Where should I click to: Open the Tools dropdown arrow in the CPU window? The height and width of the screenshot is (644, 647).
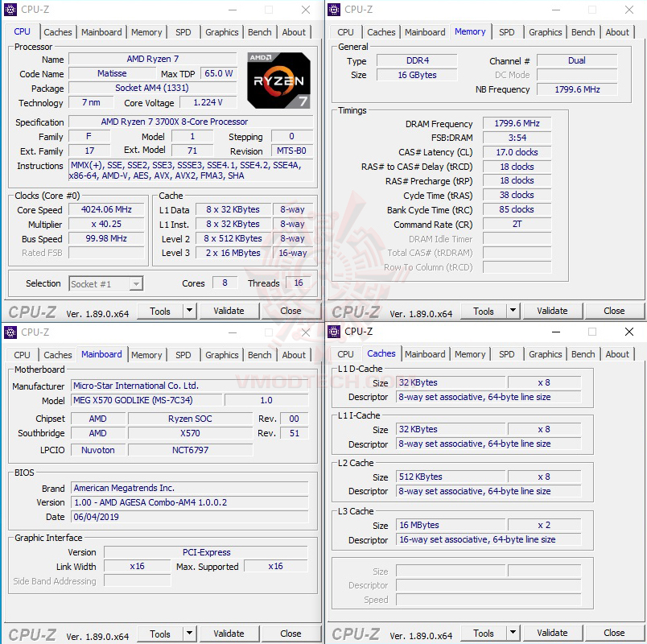pyautogui.click(x=189, y=311)
